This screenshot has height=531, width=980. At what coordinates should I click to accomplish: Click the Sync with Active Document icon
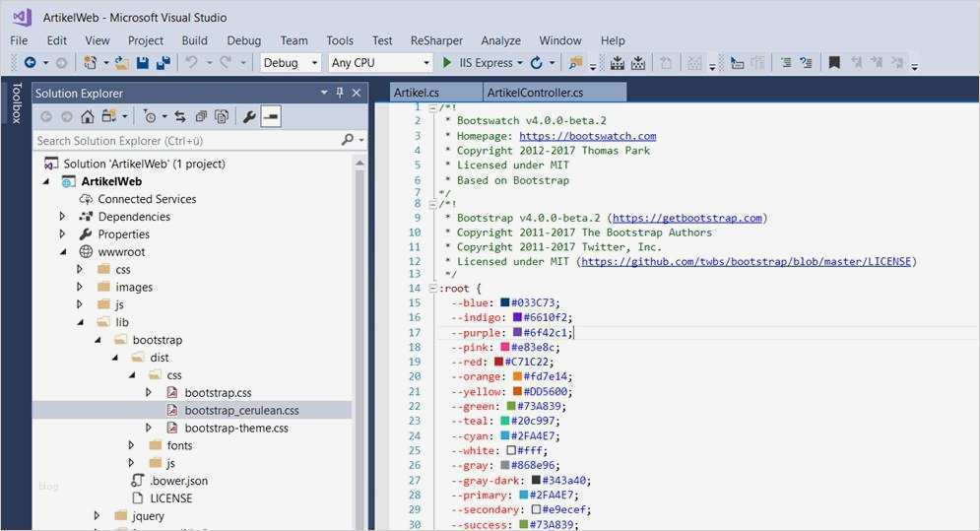click(x=180, y=116)
